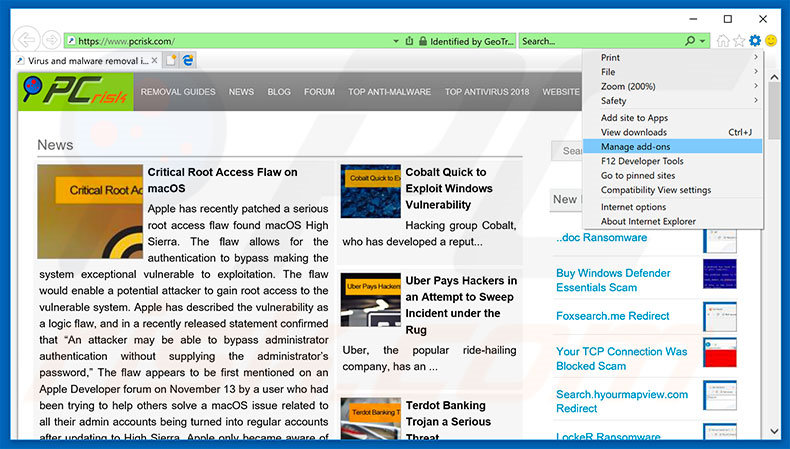Open the NEWS navigation link

[241, 92]
